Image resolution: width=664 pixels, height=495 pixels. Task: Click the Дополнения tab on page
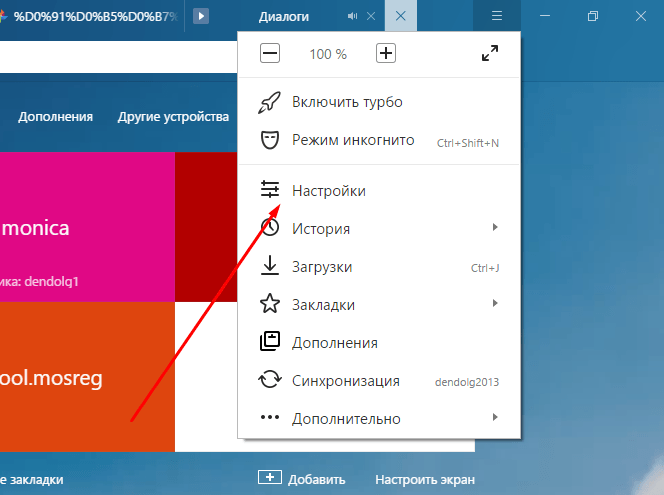pyautogui.click(x=55, y=117)
